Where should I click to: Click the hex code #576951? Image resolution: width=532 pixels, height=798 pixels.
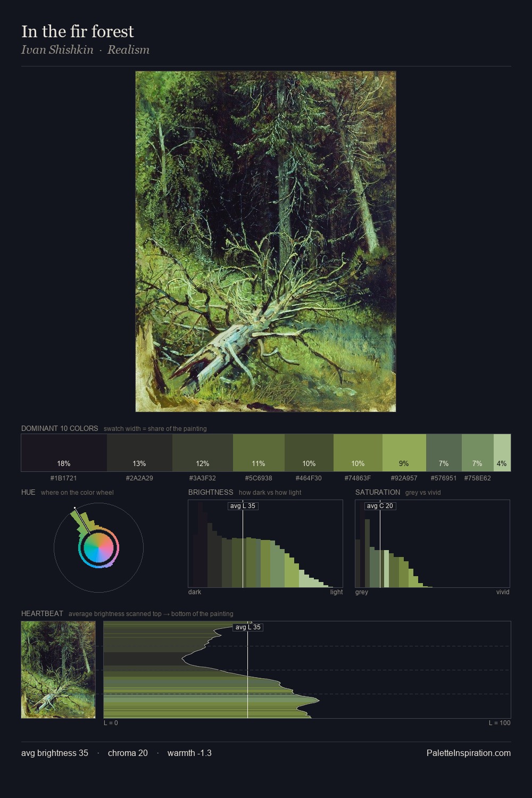tap(444, 478)
